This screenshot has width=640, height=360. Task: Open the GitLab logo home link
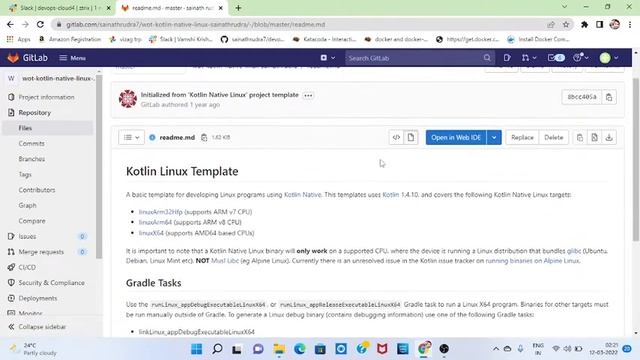(x=27, y=58)
